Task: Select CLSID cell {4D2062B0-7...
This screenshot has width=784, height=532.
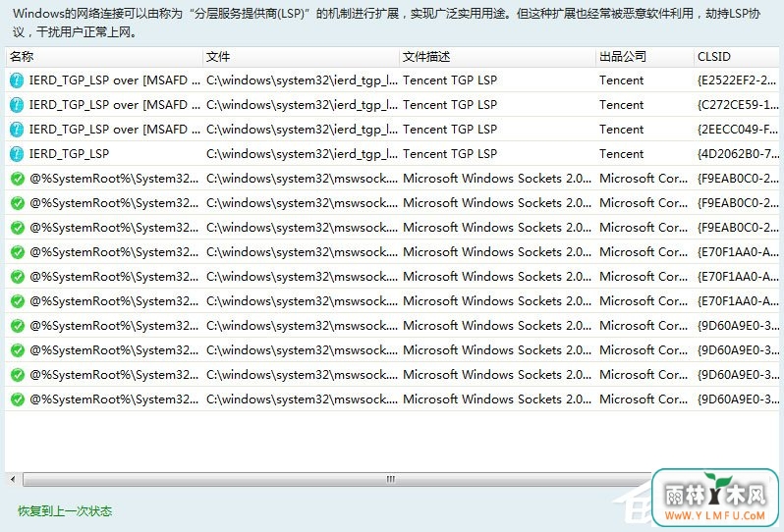Action: click(x=738, y=154)
